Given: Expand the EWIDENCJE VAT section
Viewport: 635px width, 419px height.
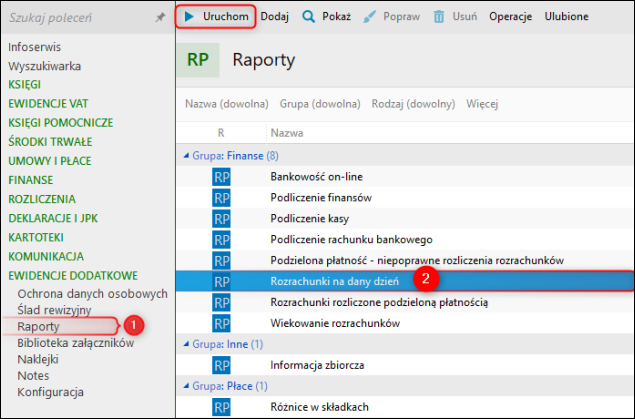Looking at the screenshot, I should (48, 104).
